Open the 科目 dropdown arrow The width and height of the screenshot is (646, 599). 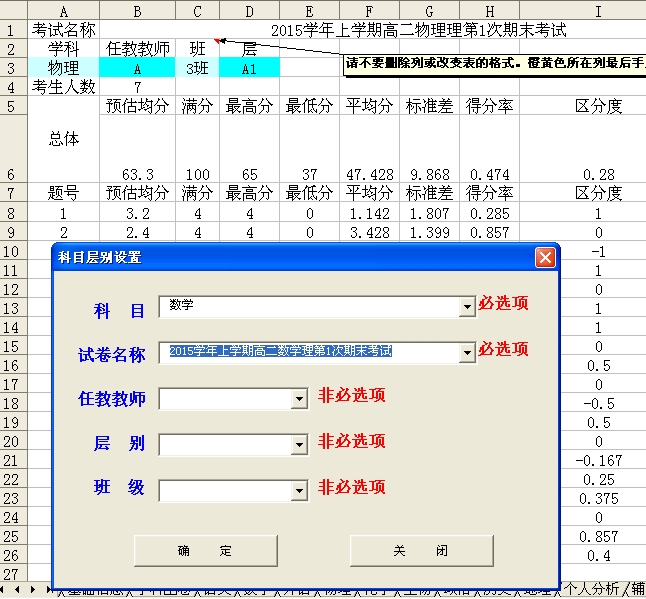pyautogui.click(x=466, y=307)
